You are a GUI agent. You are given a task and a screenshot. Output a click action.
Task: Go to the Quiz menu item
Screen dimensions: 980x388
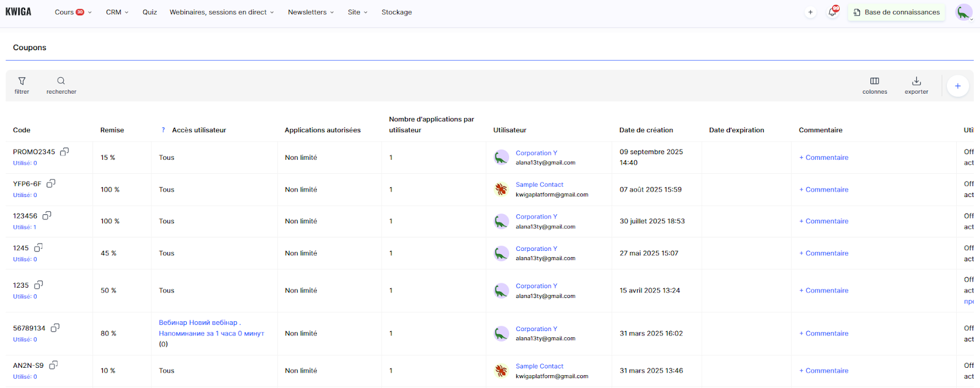[149, 12]
